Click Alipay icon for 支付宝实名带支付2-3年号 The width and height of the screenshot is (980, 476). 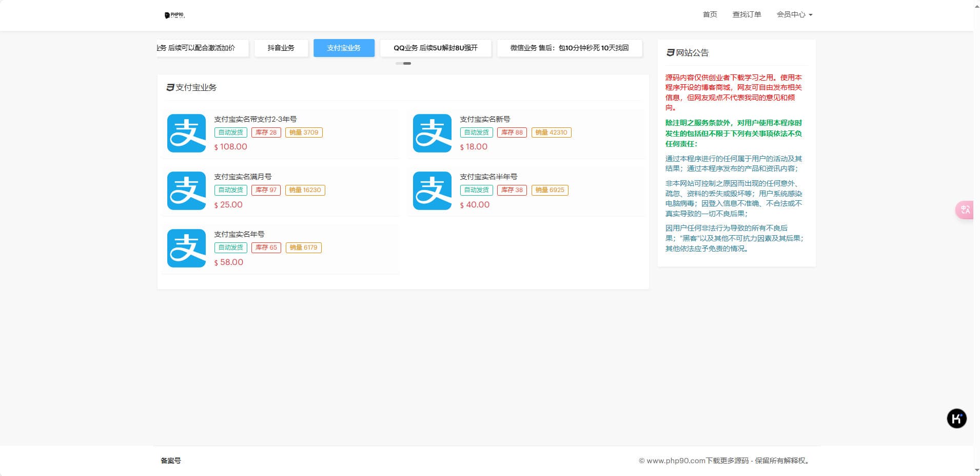186,134
